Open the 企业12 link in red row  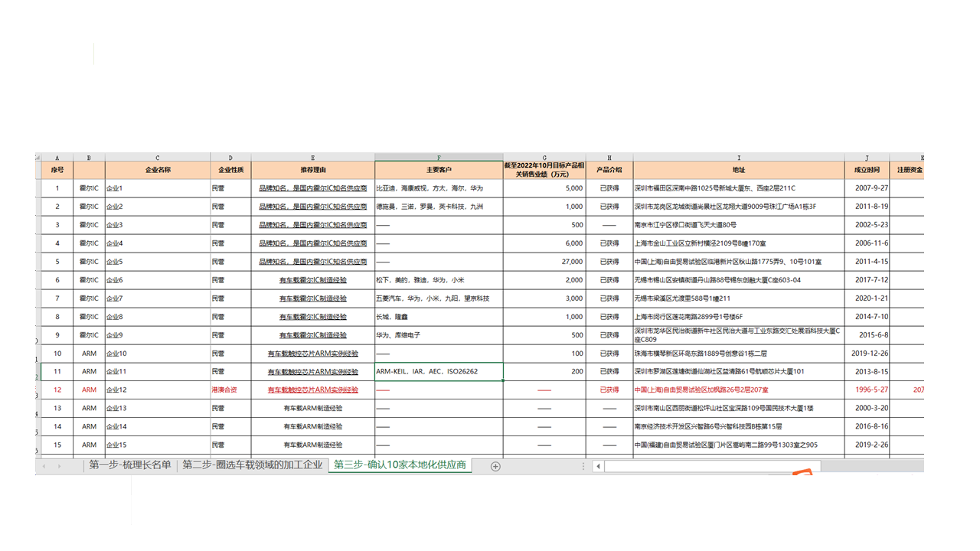click(116, 390)
